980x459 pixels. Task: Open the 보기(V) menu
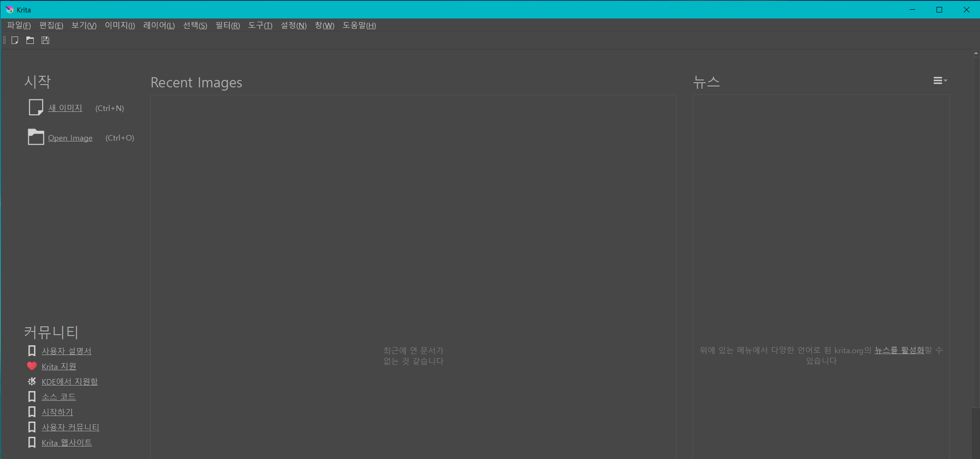(x=84, y=25)
